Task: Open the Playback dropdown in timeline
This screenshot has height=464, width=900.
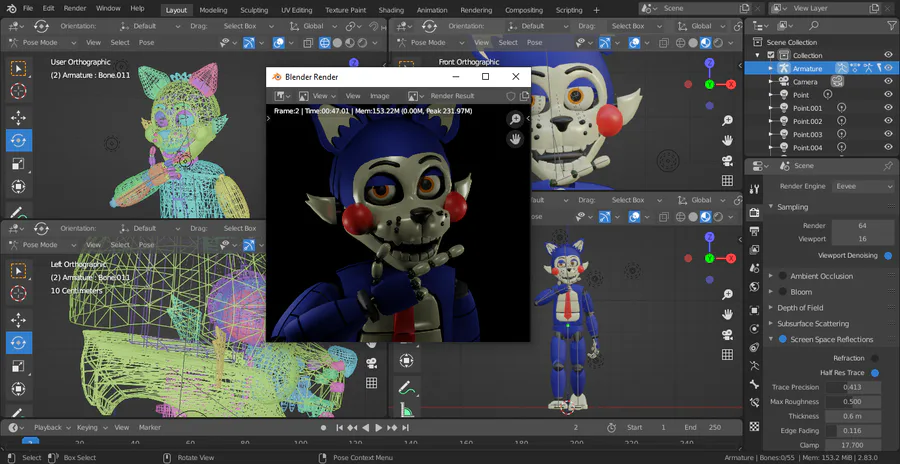Action: coord(52,428)
